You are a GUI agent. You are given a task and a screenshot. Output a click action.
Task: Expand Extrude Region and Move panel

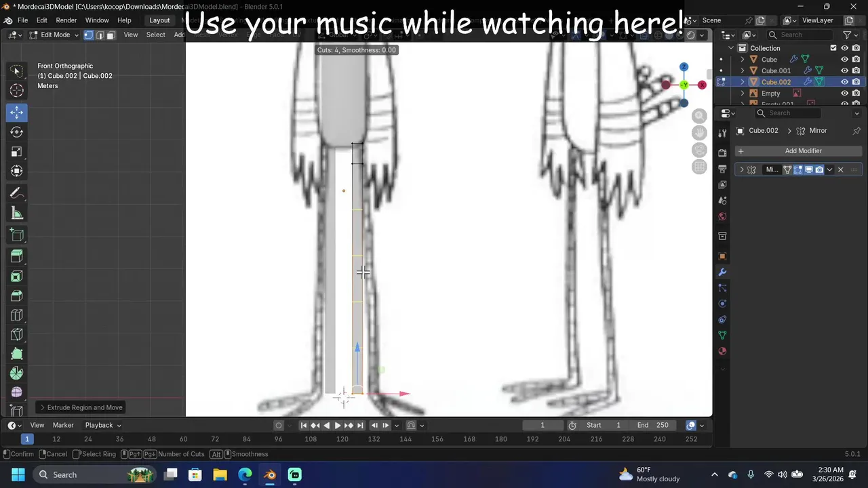[81, 407]
